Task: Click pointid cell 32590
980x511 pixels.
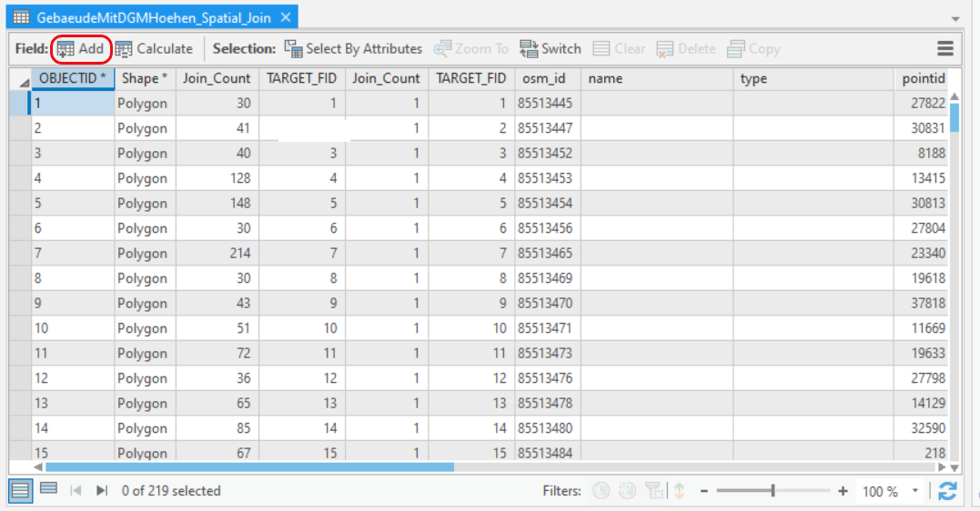Action: (921, 428)
